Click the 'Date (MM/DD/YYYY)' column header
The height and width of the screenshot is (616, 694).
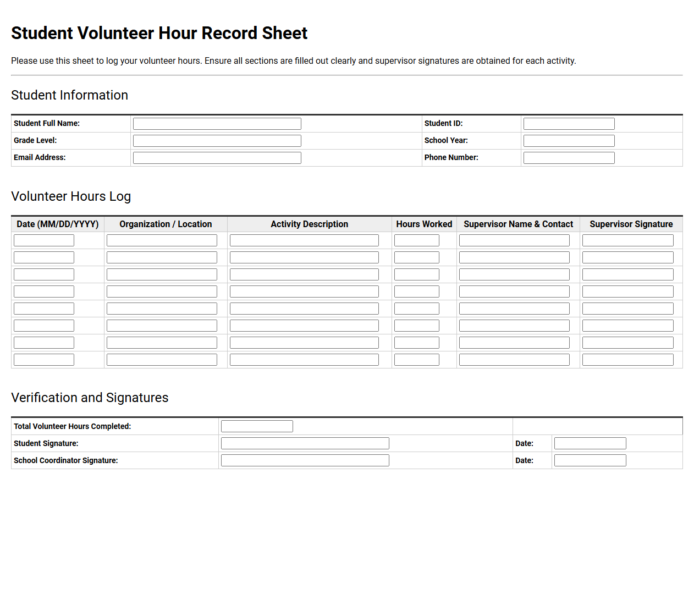point(58,224)
